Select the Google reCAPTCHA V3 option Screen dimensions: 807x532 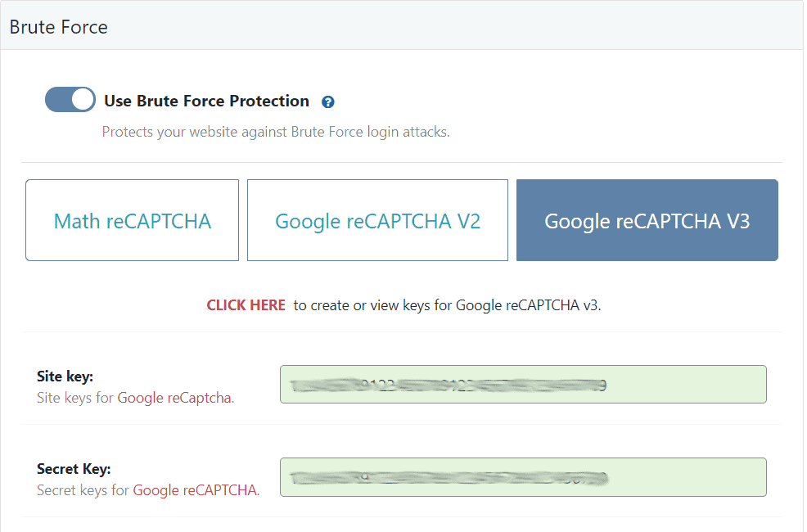point(647,220)
